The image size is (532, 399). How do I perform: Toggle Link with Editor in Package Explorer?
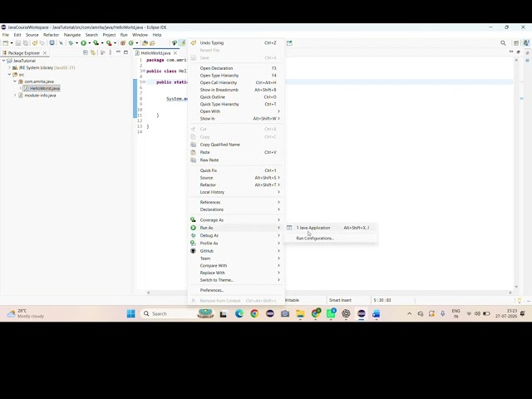(92, 52)
